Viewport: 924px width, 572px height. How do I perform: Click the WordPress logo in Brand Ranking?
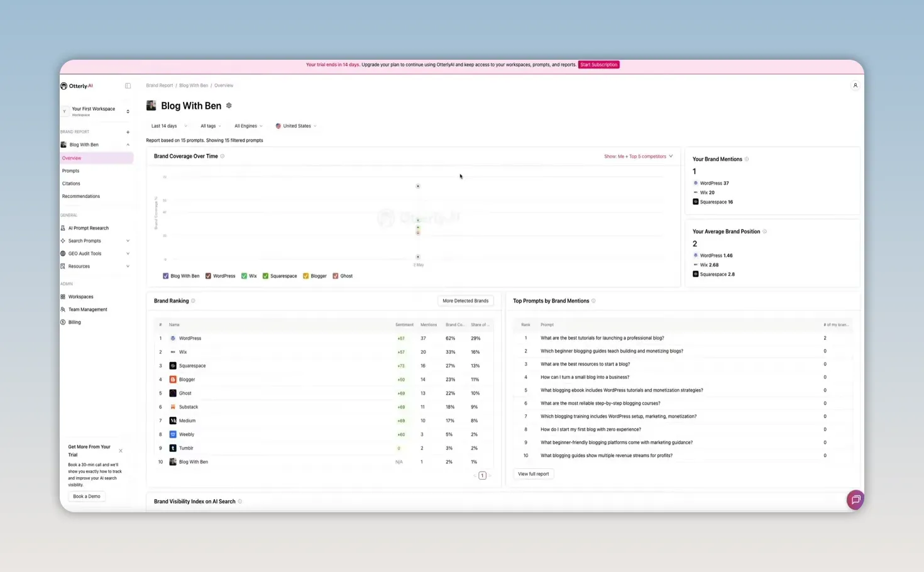(173, 338)
